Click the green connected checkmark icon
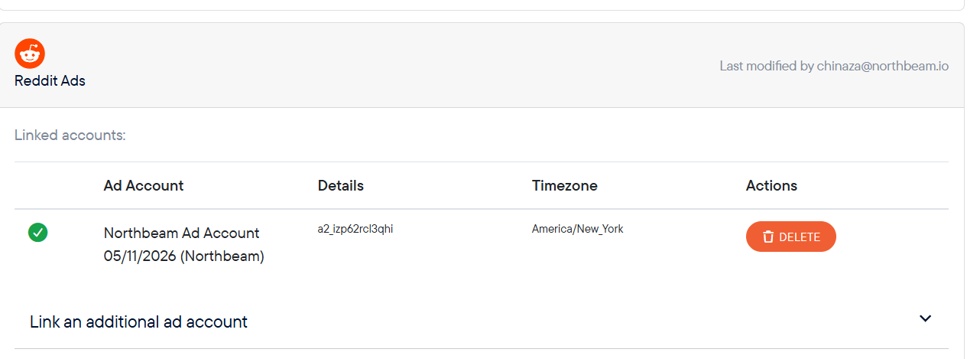This screenshot has height=359, width=980. tap(37, 232)
